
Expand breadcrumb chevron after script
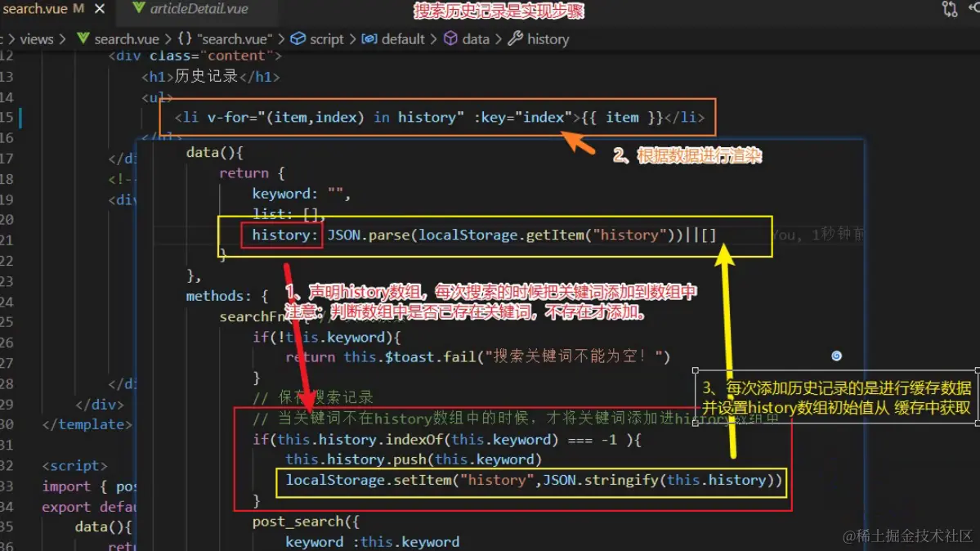(x=352, y=38)
